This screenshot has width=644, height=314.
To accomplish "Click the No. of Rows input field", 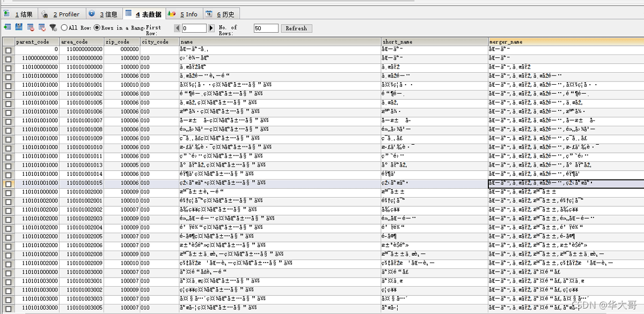I will tap(266, 28).
